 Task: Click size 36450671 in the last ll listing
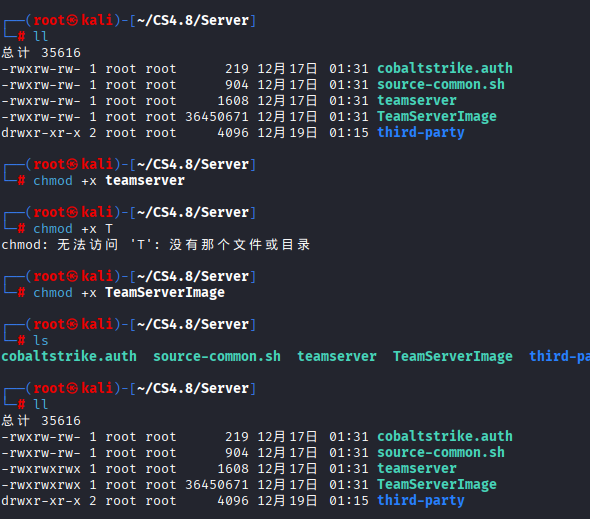point(217,485)
